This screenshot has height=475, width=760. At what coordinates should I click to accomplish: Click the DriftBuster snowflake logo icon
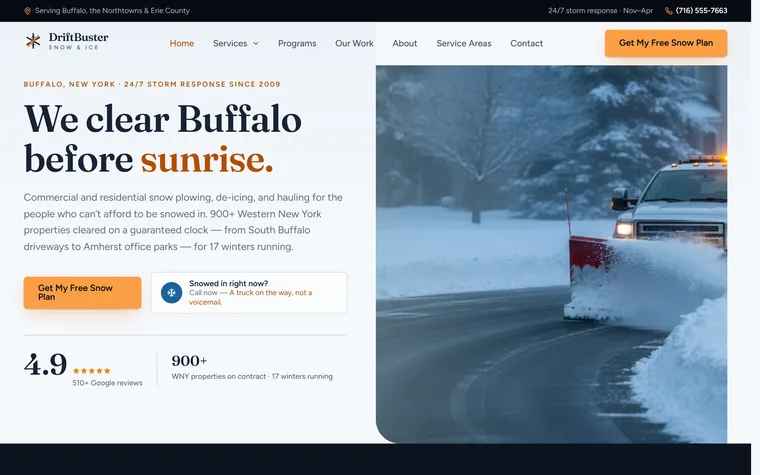[x=33, y=41]
